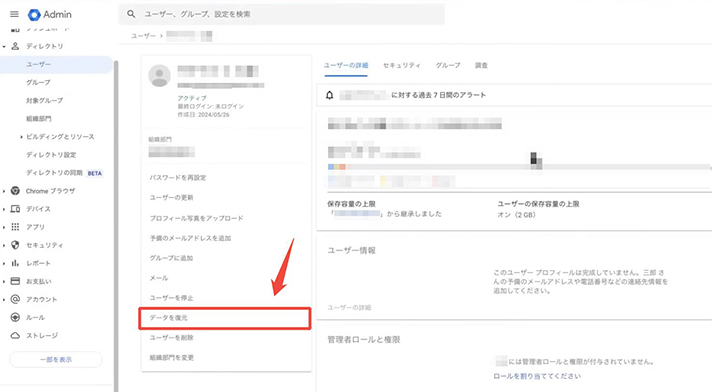The width and height of the screenshot is (712, 392).
Task: Collapse the ディレクトリ section arrow
Action: [x=4, y=46]
